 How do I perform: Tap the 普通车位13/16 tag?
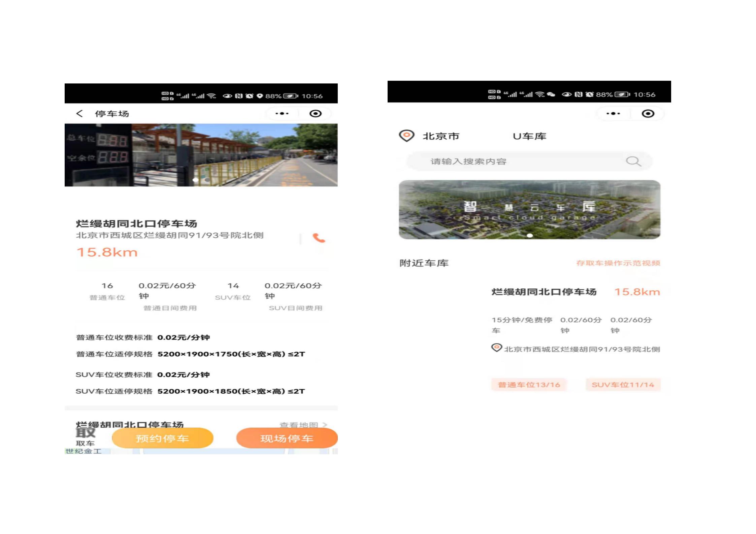(529, 385)
